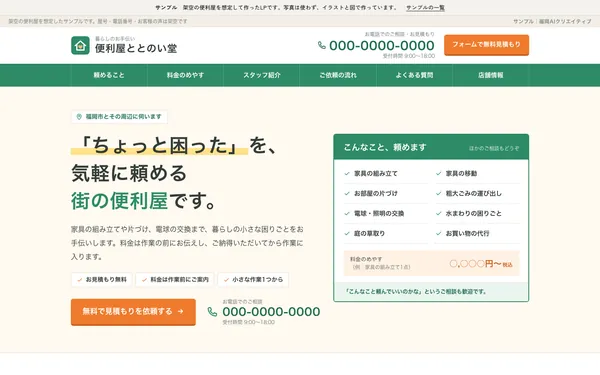Image resolution: width=600 pixels, height=375 pixels.
Task: Click the green house logo icon
Action: point(80,46)
